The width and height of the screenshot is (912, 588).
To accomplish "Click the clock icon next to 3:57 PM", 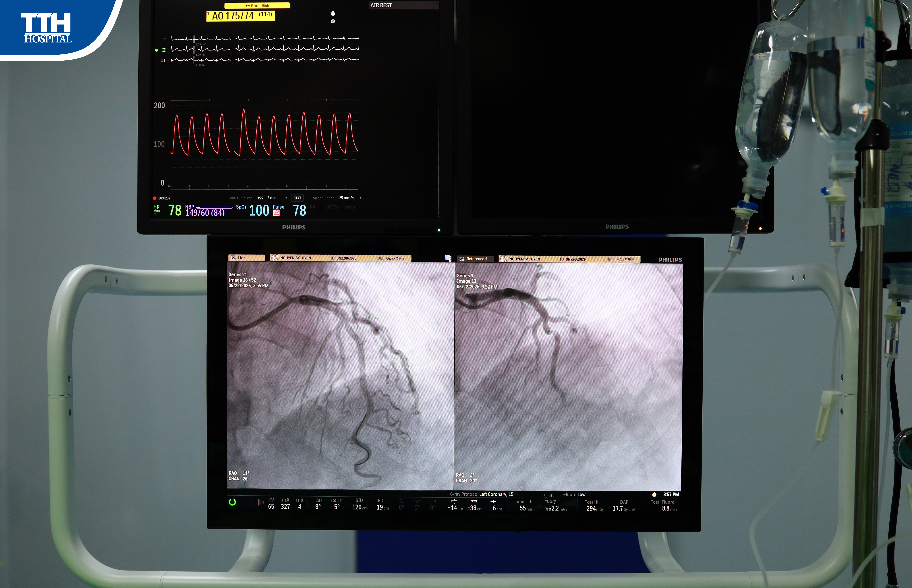I will pyautogui.click(x=654, y=494).
